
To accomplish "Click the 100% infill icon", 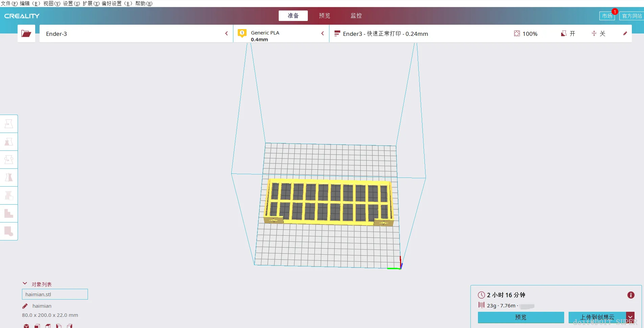I will click(517, 33).
